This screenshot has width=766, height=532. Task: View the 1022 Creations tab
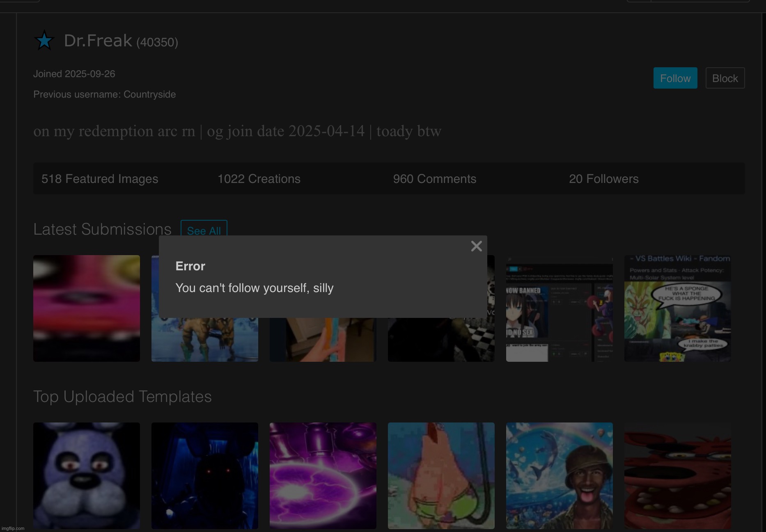259,179
